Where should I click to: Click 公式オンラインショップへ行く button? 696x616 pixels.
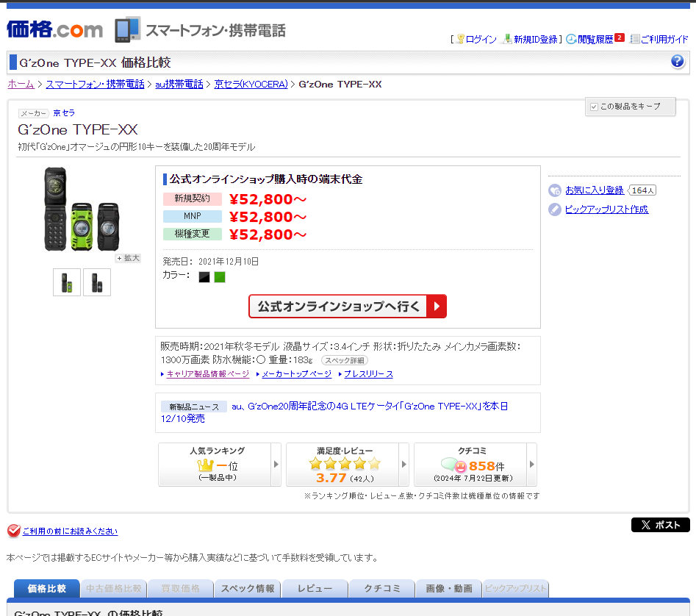348,307
